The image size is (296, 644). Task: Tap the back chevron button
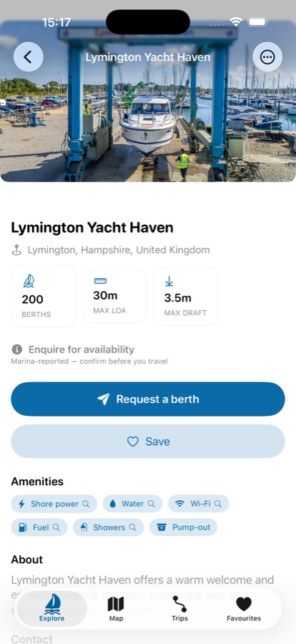(29, 57)
